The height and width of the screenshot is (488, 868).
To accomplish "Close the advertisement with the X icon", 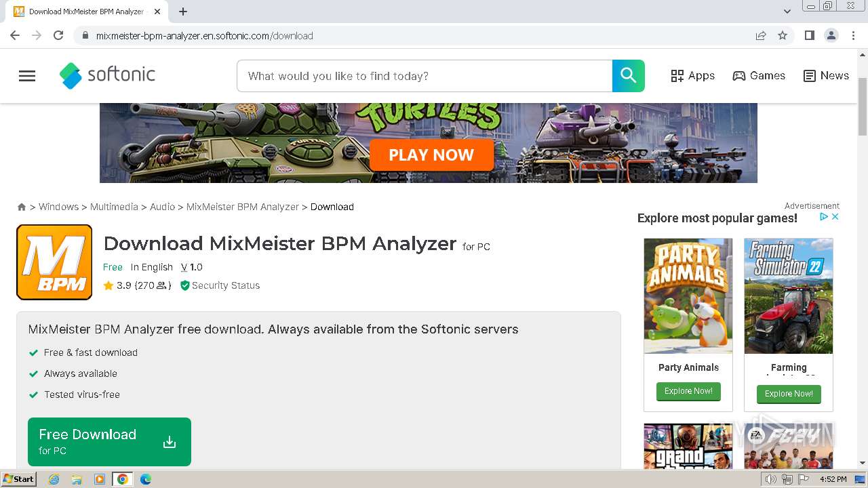I will coord(835,217).
